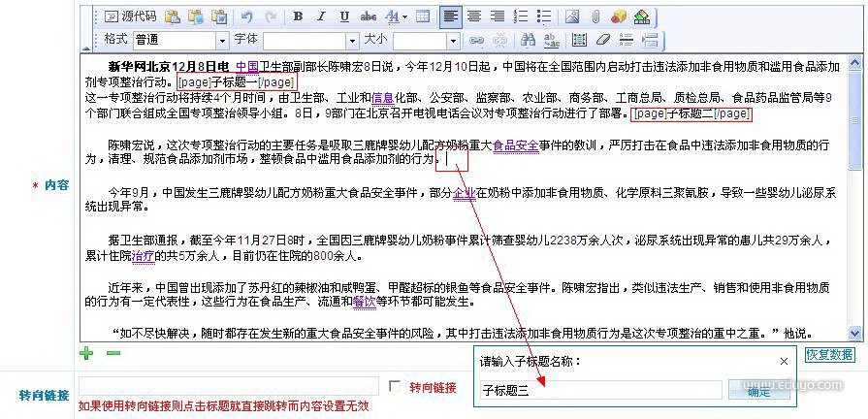This screenshot has width=868, height=419.
Task: Insert a table using the table icon
Action: [x=423, y=16]
